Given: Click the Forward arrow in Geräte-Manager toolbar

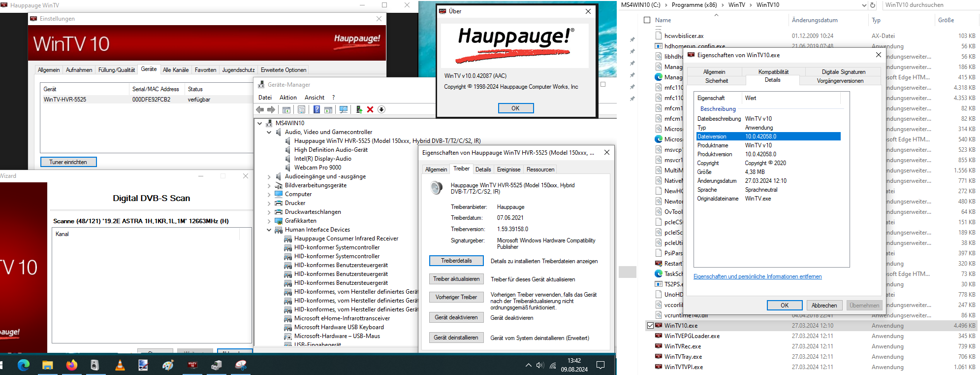Looking at the screenshot, I should (271, 109).
